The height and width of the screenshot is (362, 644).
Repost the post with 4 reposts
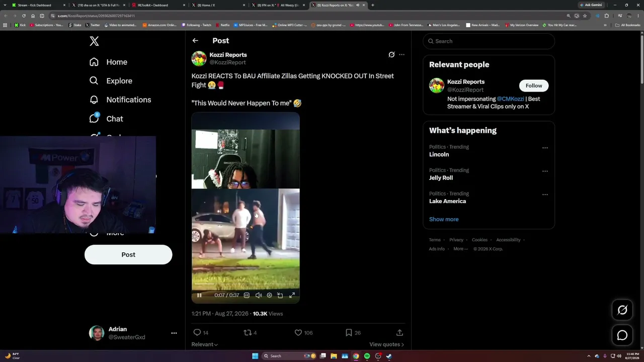click(x=250, y=332)
